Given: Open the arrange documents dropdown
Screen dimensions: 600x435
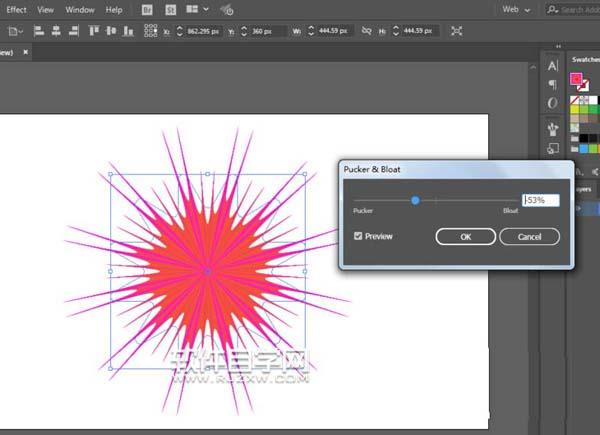Looking at the screenshot, I should [x=197, y=10].
